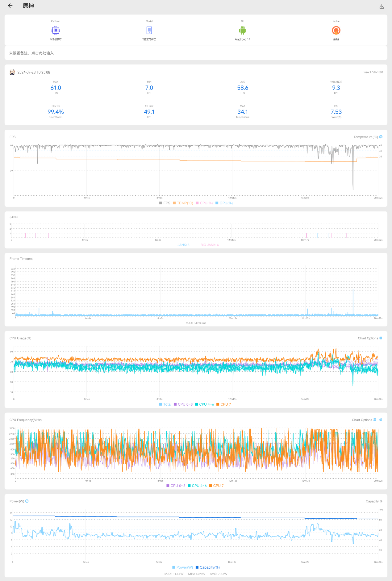This screenshot has height=581, width=392.
Task: Open Chart Options for CPU Usage
Action: (x=370, y=338)
